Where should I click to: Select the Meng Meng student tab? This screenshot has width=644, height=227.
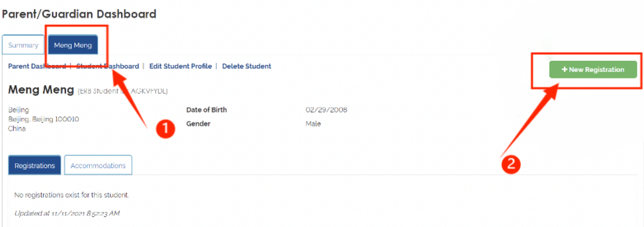(x=73, y=45)
